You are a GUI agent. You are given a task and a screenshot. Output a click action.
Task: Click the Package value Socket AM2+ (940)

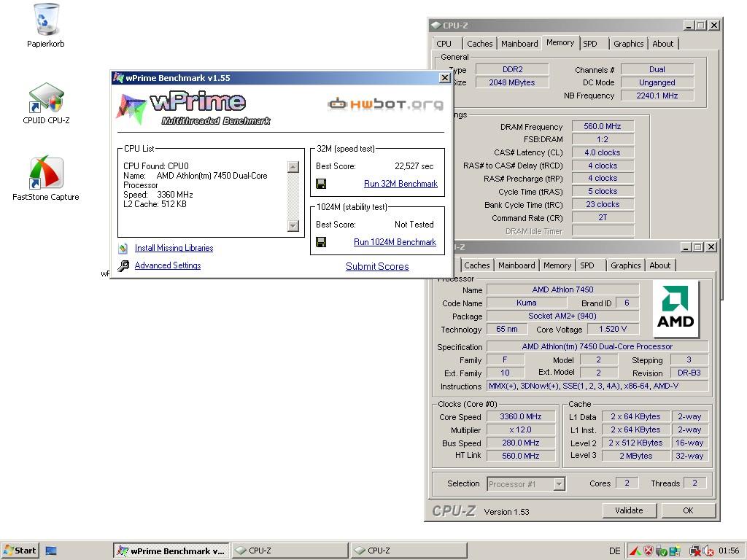(562, 316)
